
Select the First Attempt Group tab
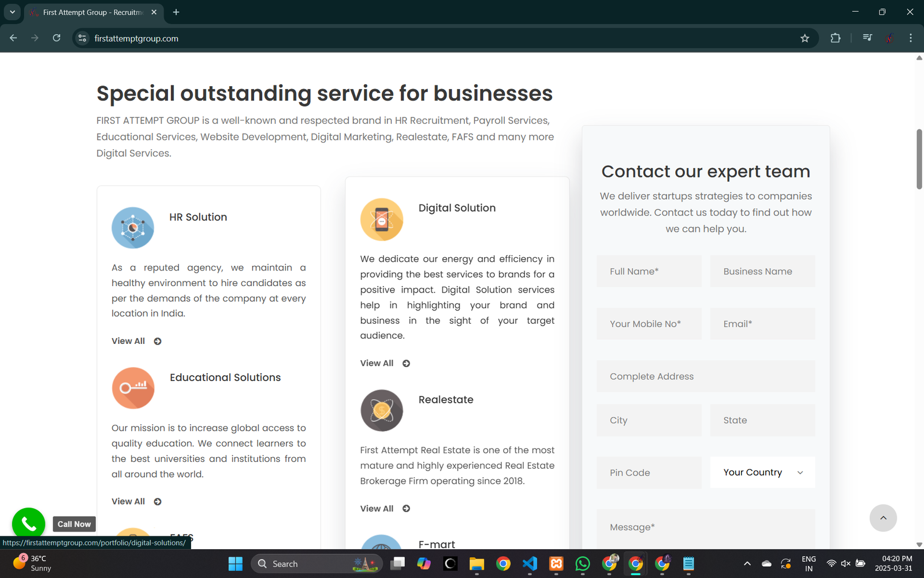(92, 12)
